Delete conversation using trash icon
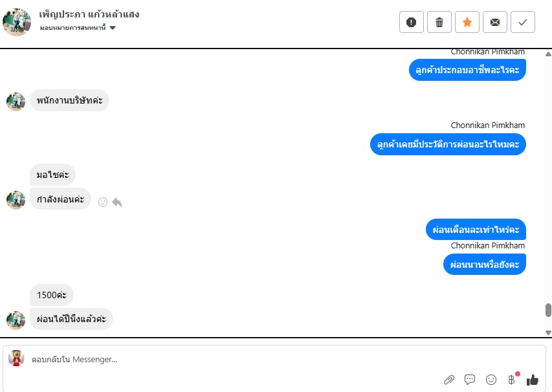The width and height of the screenshot is (552, 392). 439,22
